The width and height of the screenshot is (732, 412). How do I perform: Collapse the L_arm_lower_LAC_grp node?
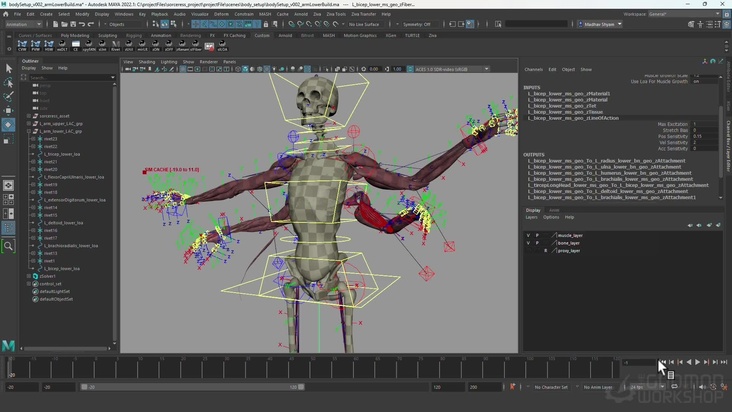pos(29,131)
